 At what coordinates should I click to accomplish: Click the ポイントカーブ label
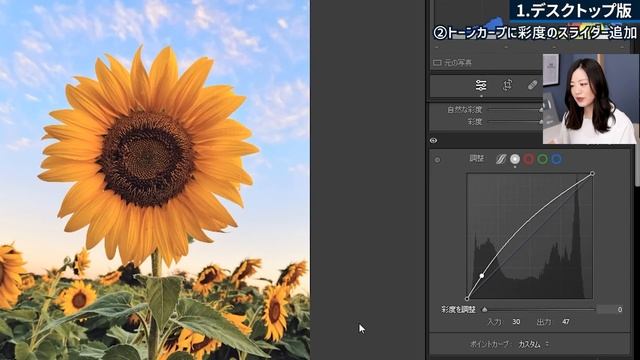[490, 344]
